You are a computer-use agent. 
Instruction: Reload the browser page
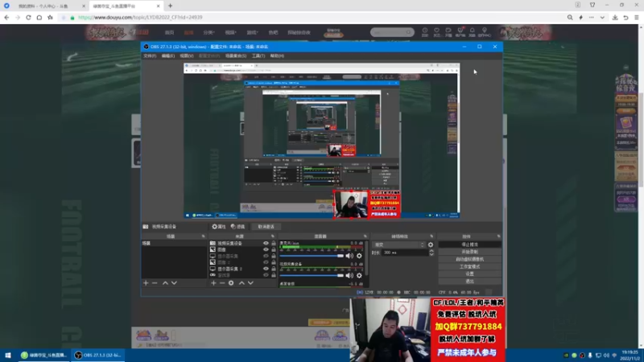click(x=28, y=17)
